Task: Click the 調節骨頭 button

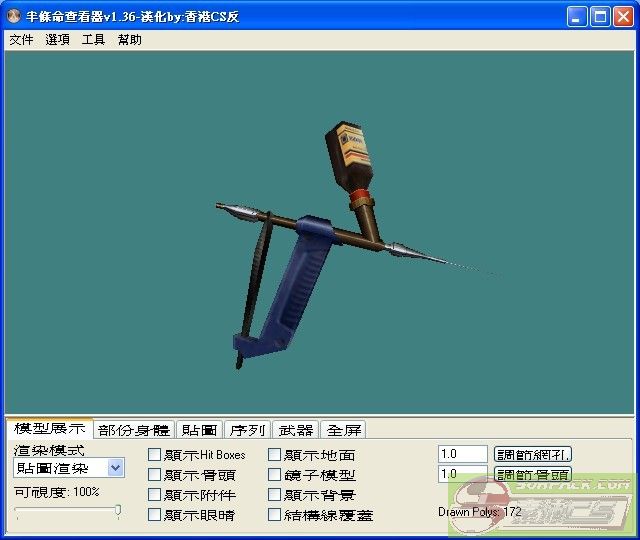Action: pyautogui.click(x=533, y=474)
